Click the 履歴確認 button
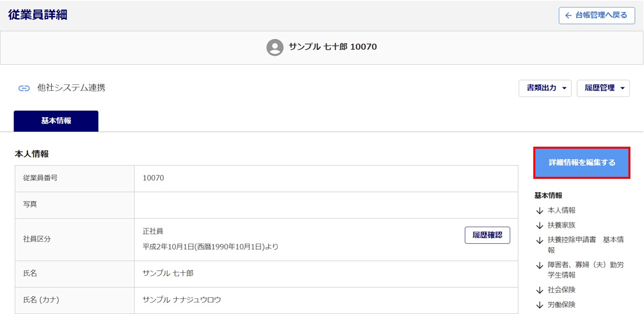Viewport: 644px width, 314px height. pyautogui.click(x=487, y=235)
